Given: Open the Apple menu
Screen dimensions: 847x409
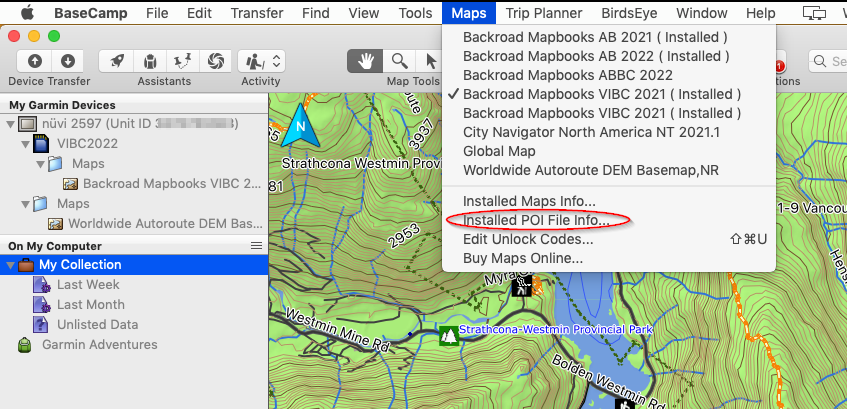Looking at the screenshot, I should pos(27,13).
